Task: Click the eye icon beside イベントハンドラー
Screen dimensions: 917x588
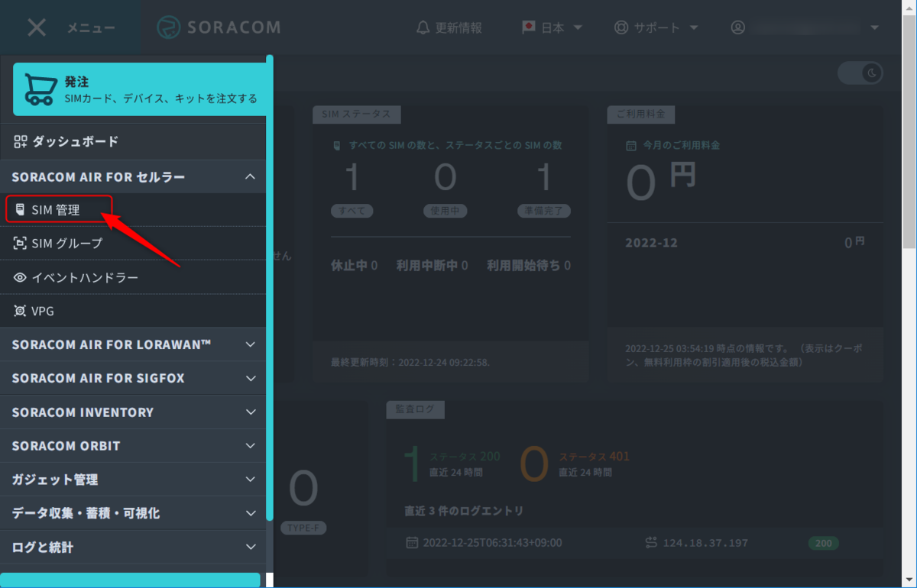Action: tap(20, 277)
